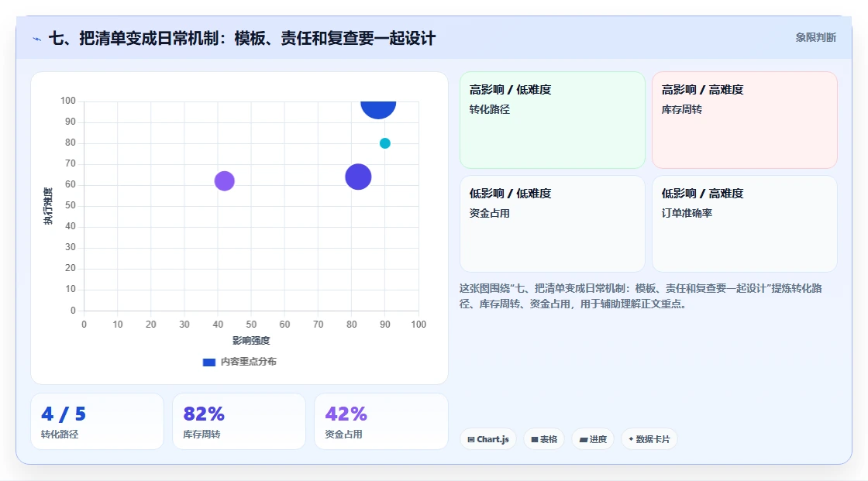Select the 42% 资金占用 stat card
Viewport: 868px width, 481px height.
[381, 421]
